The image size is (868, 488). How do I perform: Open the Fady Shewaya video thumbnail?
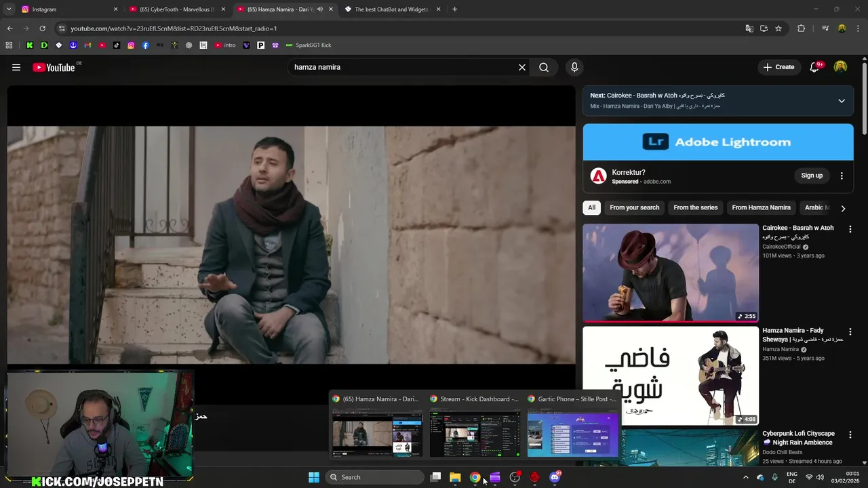[671, 375]
